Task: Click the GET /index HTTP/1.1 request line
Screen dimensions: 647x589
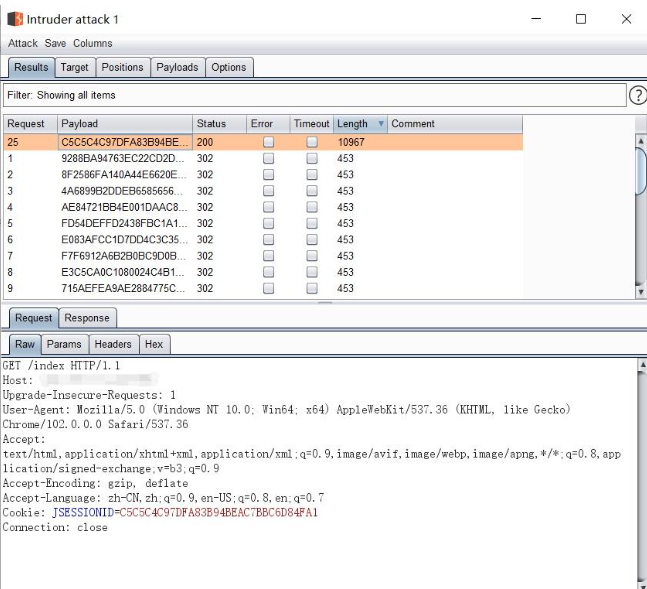Action: (61, 366)
